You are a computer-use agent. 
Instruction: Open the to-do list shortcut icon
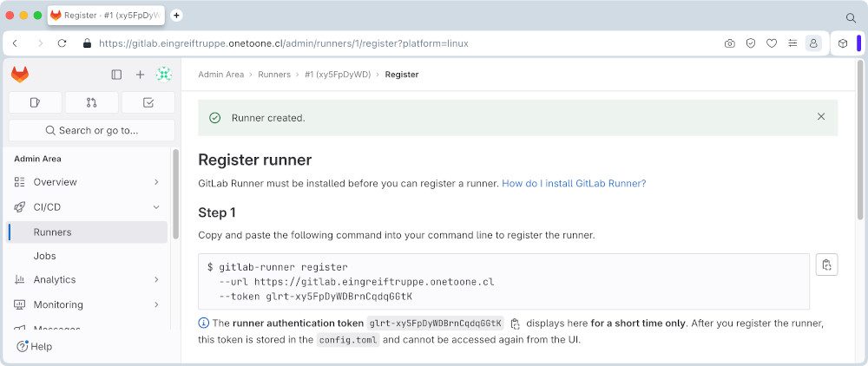[148, 102]
